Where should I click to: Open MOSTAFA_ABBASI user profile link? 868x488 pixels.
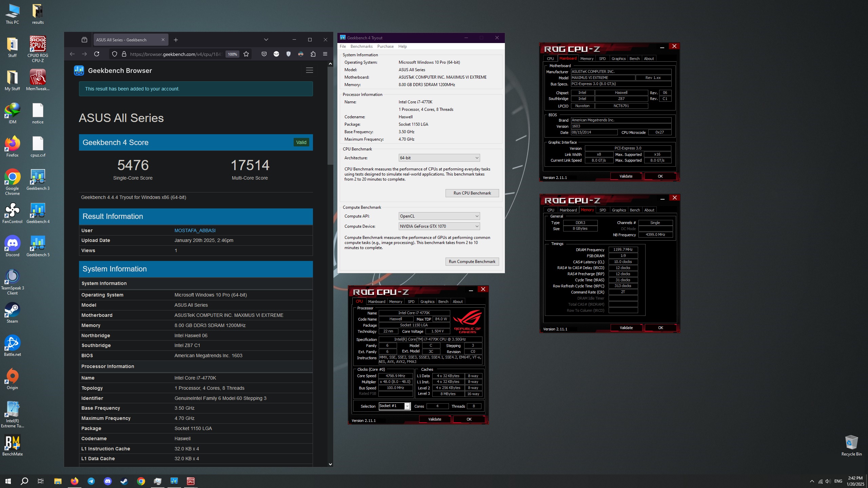195,230
